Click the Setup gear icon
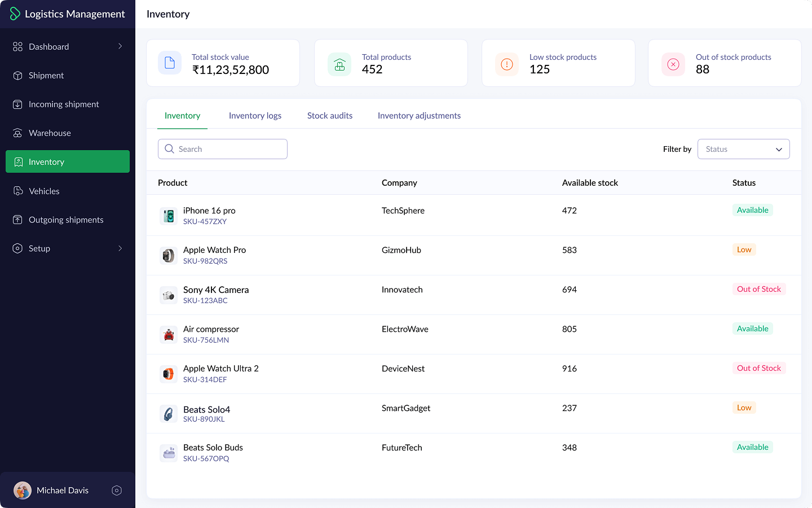812x508 pixels. click(x=18, y=248)
